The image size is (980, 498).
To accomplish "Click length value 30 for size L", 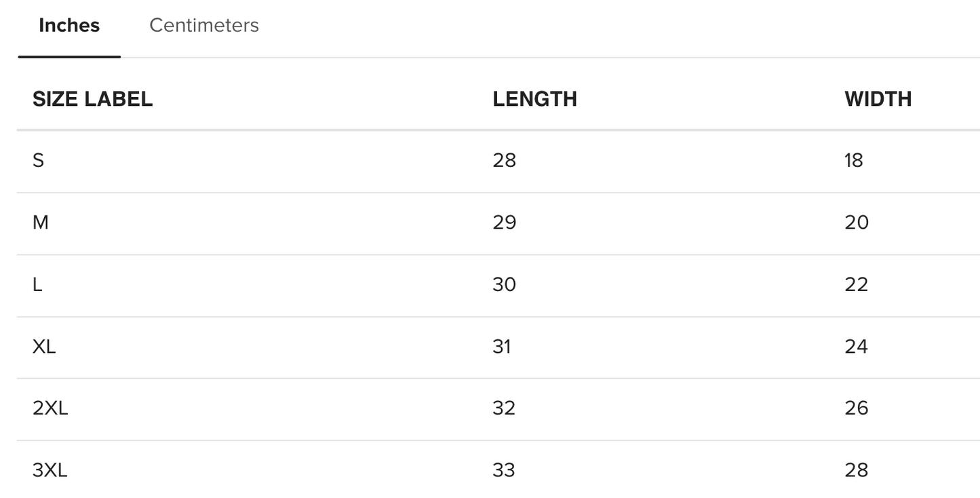I will pos(505,284).
